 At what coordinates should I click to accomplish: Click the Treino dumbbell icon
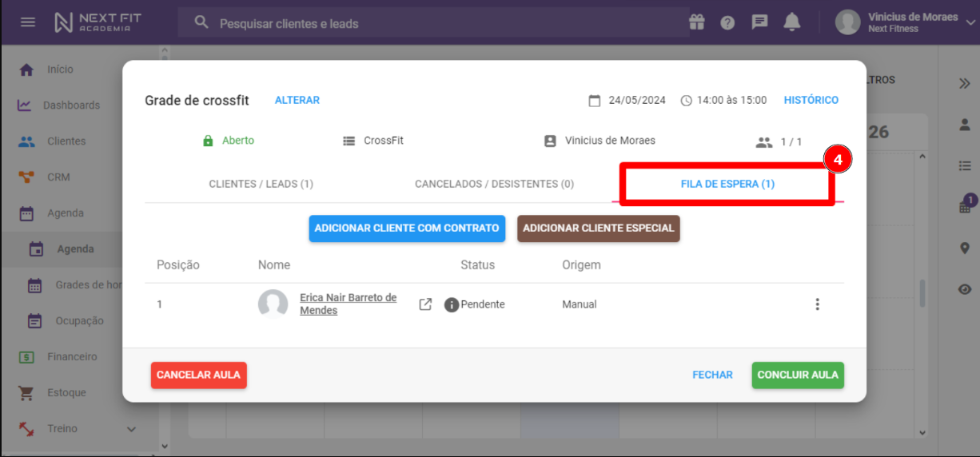pos(26,429)
